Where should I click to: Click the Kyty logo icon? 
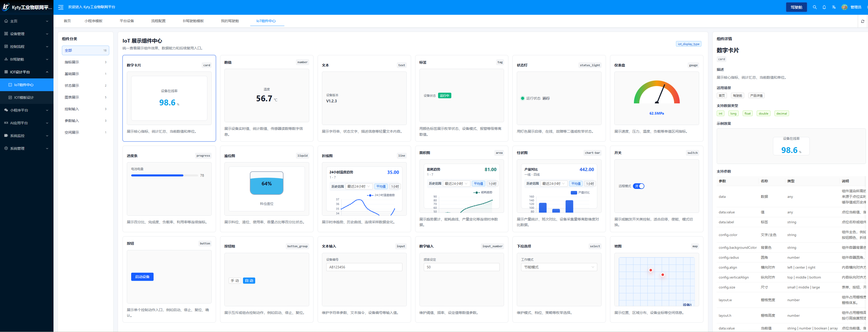[x=6, y=7]
